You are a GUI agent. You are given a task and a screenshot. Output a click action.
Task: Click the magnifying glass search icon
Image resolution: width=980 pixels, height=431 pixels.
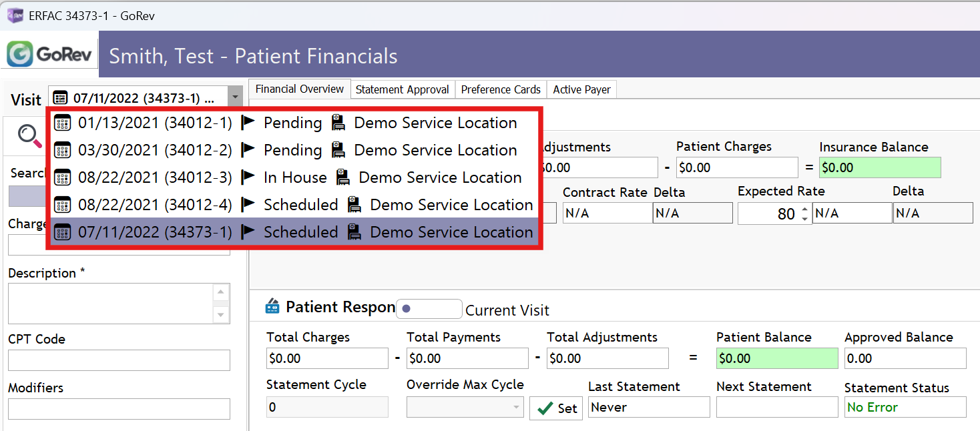click(29, 135)
